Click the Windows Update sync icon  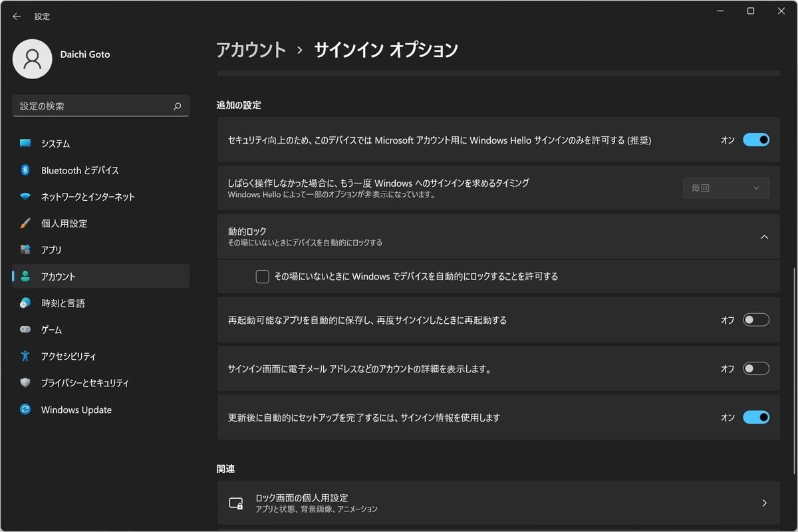(x=25, y=410)
